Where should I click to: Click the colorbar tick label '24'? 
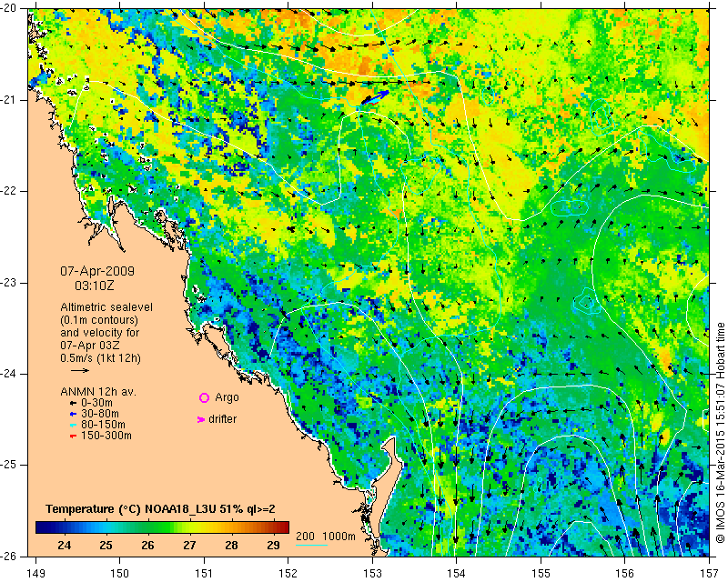coord(64,546)
